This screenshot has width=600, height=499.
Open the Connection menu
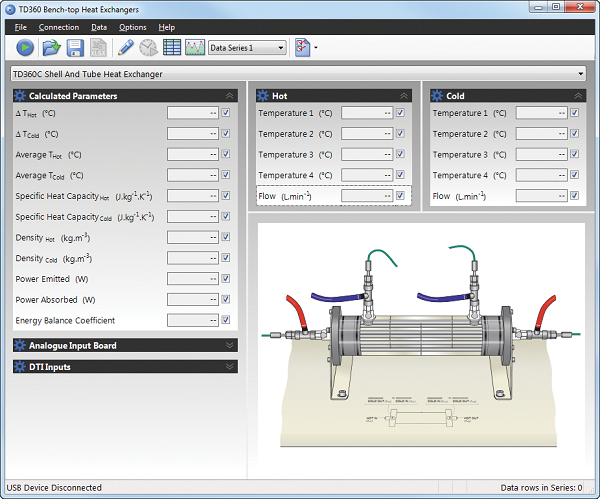click(59, 27)
